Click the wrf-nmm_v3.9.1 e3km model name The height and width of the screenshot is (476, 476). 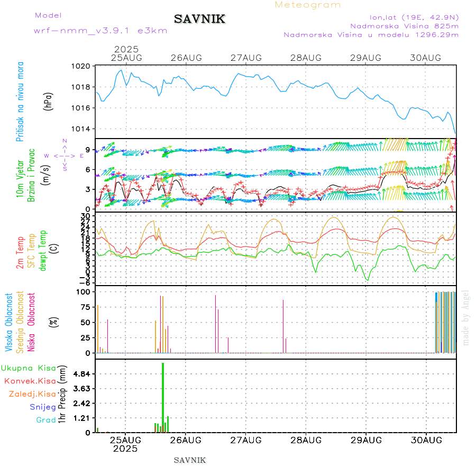click(x=100, y=31)
